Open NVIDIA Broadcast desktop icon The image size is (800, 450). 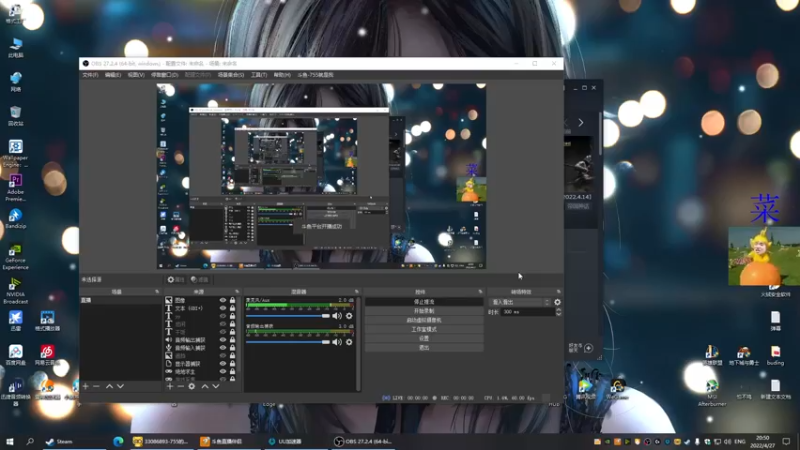click(x=15, y=291)
